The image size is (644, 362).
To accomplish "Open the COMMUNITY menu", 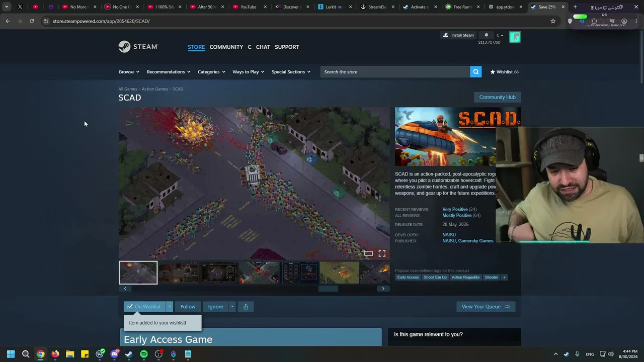I will pyautogui.click(x=226, y=47).
